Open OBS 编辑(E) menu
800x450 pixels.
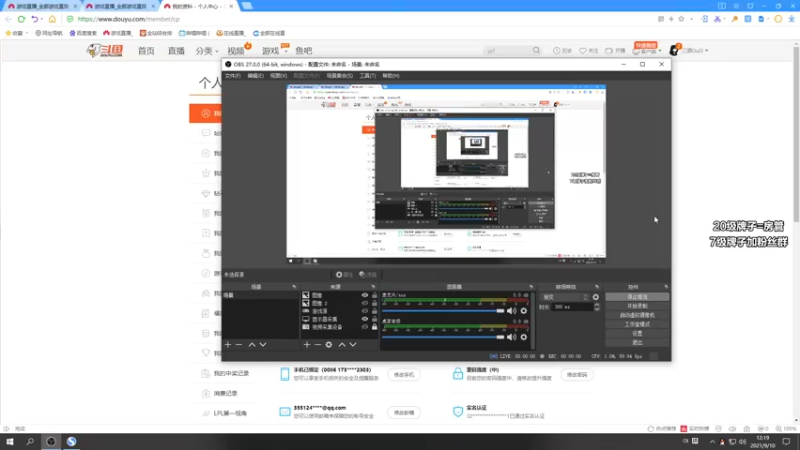coord(256,76)
